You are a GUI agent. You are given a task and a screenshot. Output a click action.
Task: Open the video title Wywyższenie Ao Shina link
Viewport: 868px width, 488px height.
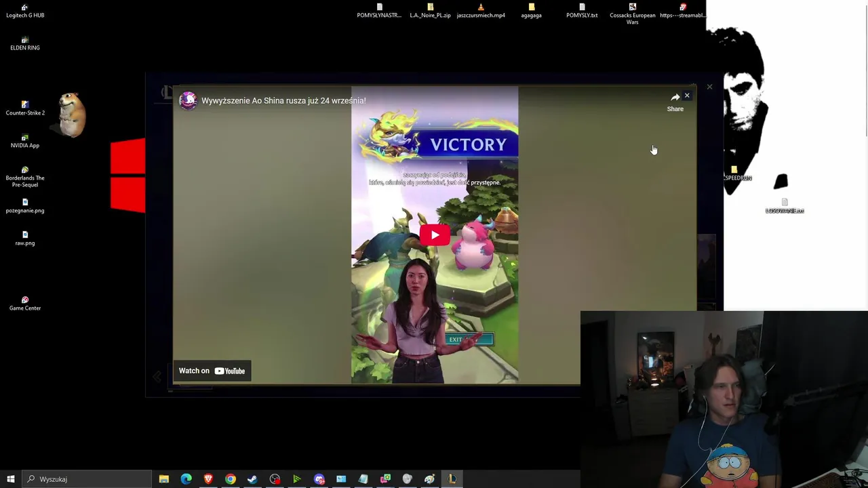[x=283, y=100]
